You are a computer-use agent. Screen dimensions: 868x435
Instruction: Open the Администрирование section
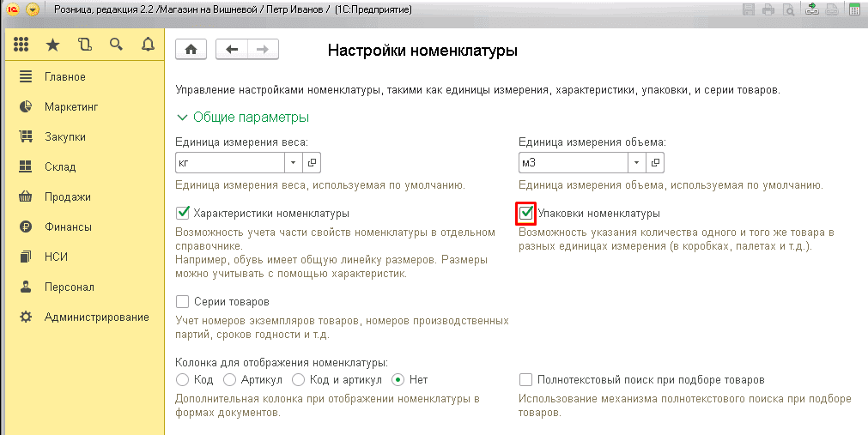pos(96,317)
